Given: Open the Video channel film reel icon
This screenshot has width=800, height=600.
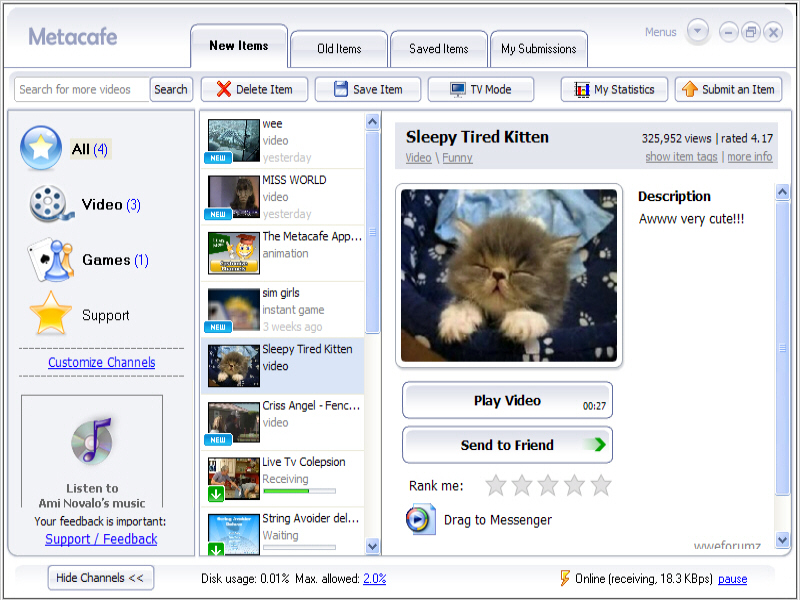Looking at the screenshot, I should point(48,204).
